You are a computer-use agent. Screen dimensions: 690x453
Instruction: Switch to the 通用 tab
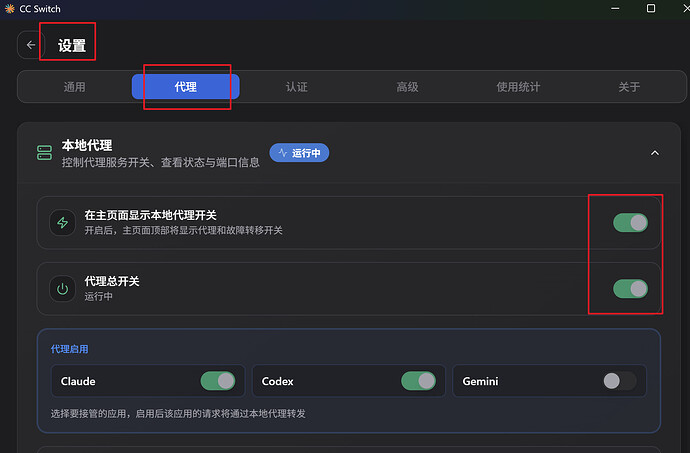pyautogui.click(x=74, y=87)
